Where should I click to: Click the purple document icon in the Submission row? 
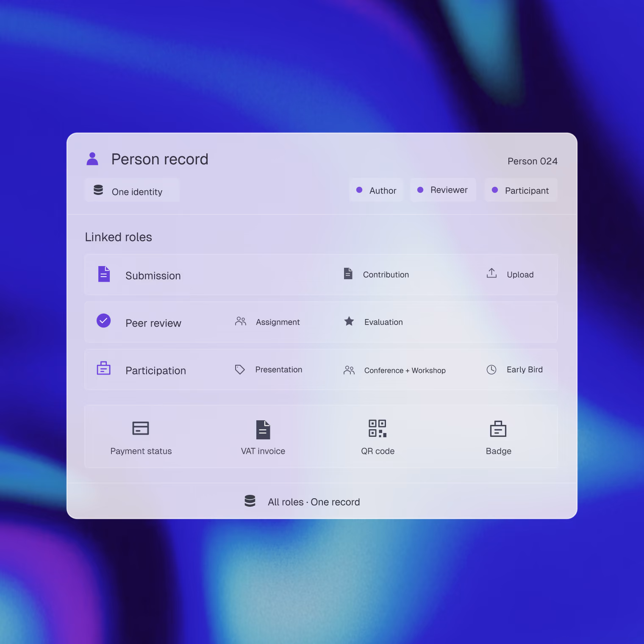pos(104,274)
